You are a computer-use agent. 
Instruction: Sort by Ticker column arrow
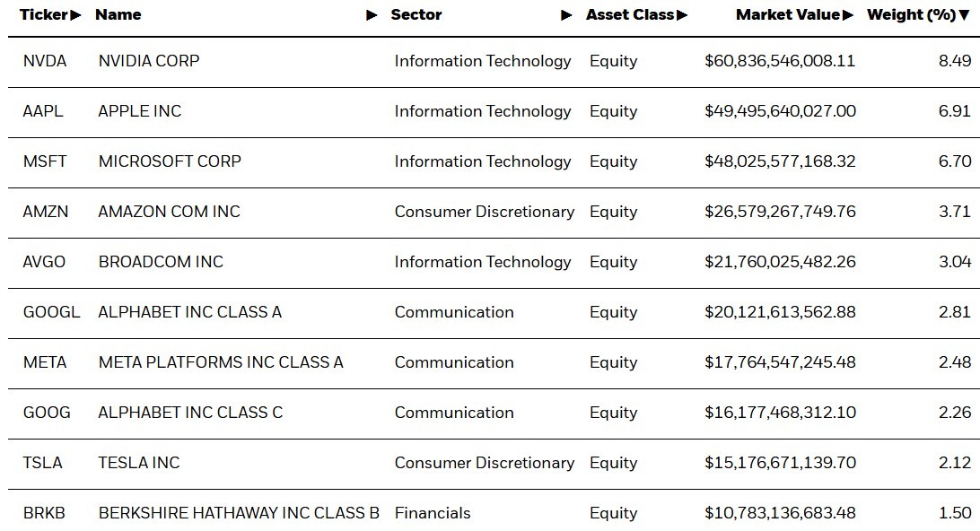(x=75, y=15)
